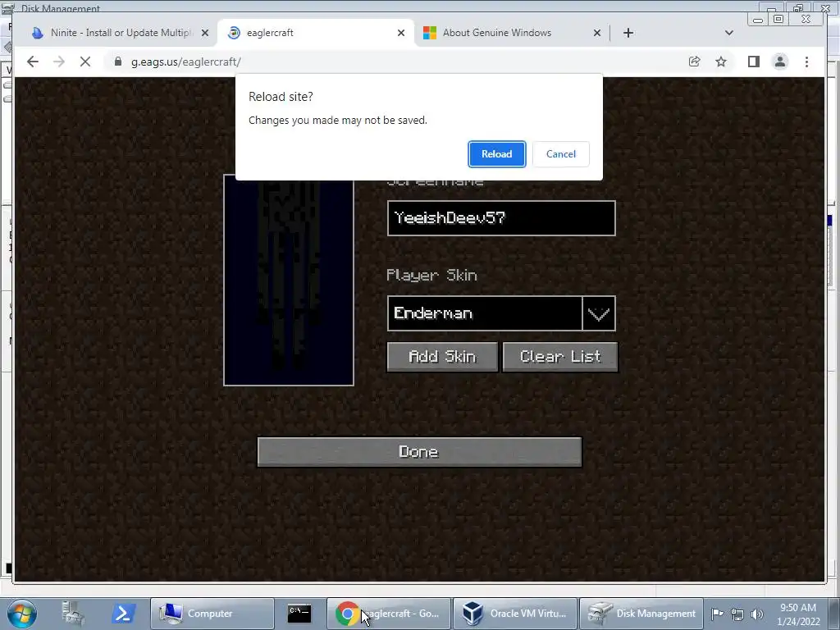Confirm Reload in the dialog
This screenshot has height=630, width=840.
(x=496, y=154)
